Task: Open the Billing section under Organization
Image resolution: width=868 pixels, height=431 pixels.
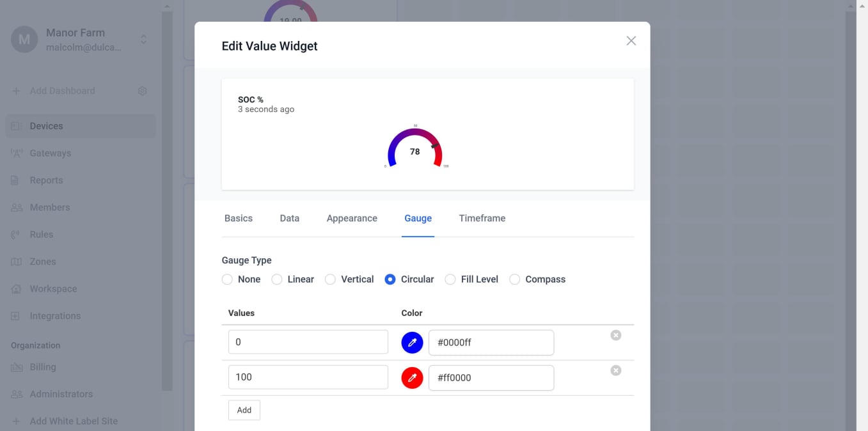Action: point(43,366)
